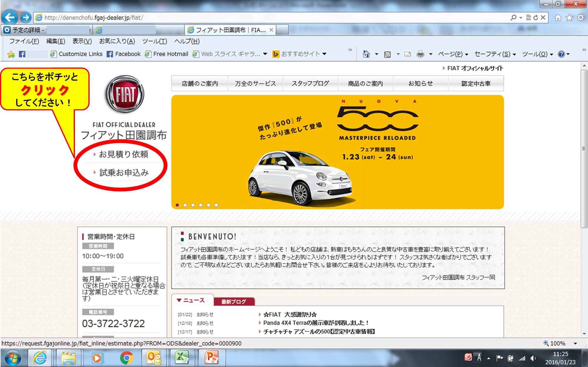
Task: Open the 表示(V) menu
Action: (82, 41)
